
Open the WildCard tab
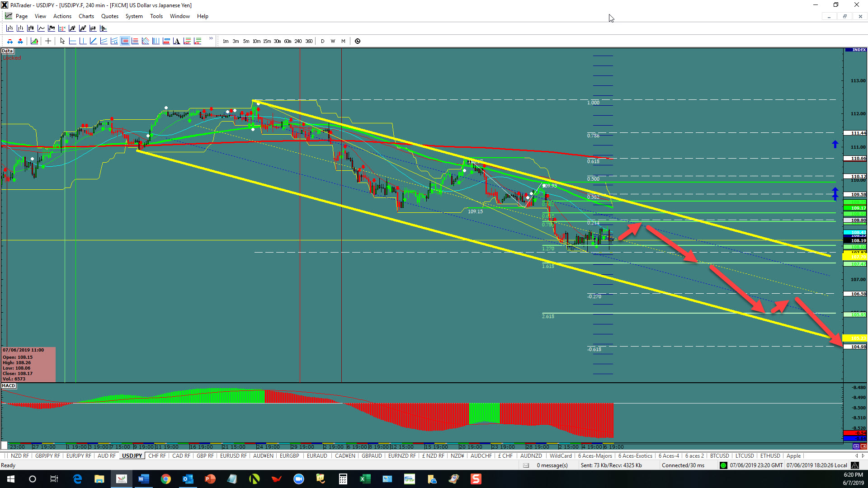point(561,456)
